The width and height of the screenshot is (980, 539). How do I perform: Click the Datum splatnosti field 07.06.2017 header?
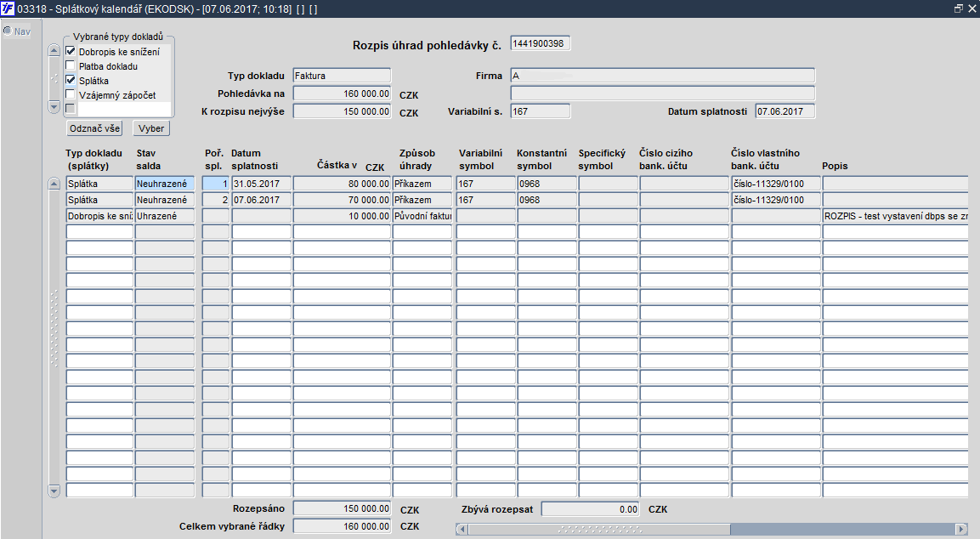point(785,111)
